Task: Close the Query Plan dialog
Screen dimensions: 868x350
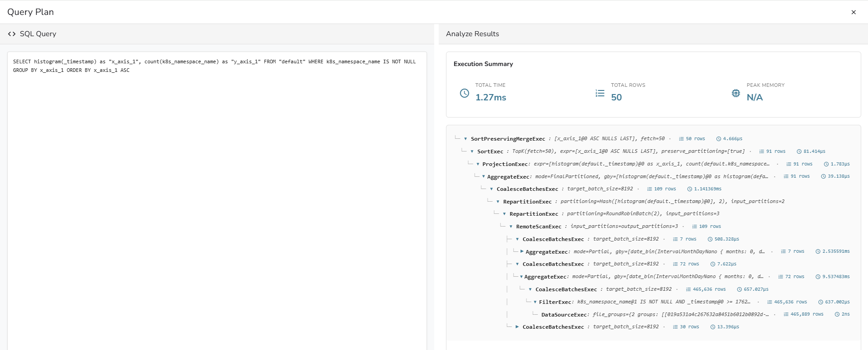Action: point(854,12)
